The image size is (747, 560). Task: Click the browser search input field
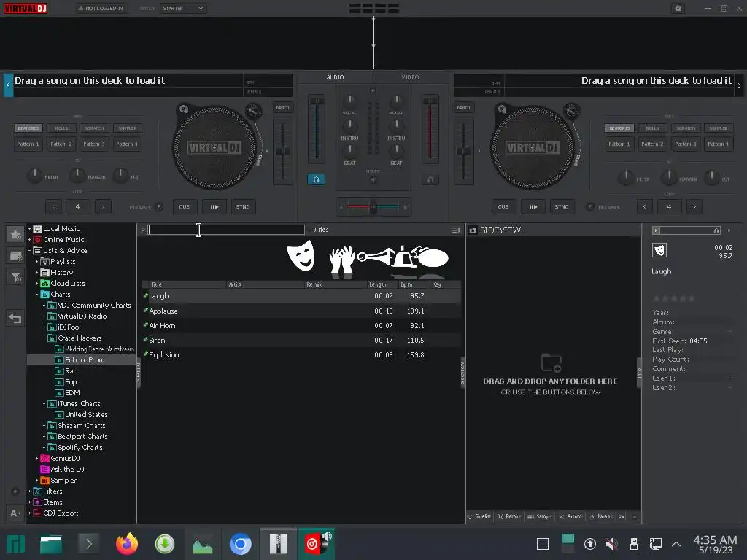tap(226, 230)
